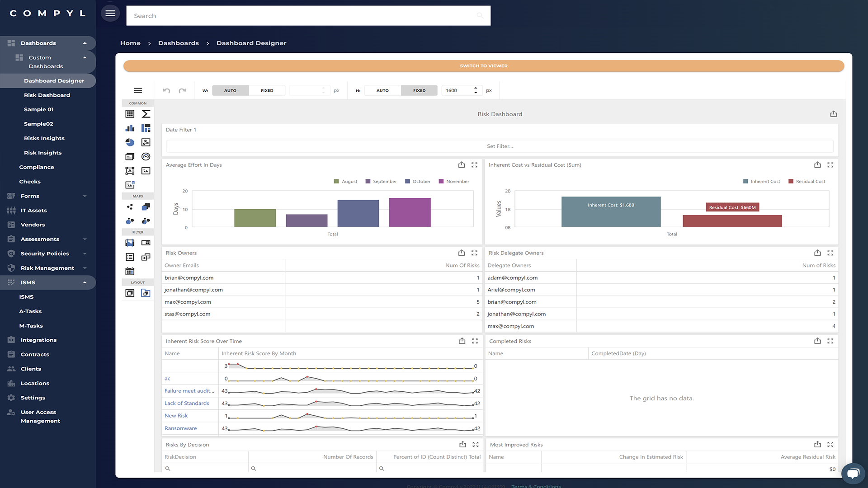Add the Sigma summary widget to the dashboard
The image size is (868, 488).
coord(146,114)
